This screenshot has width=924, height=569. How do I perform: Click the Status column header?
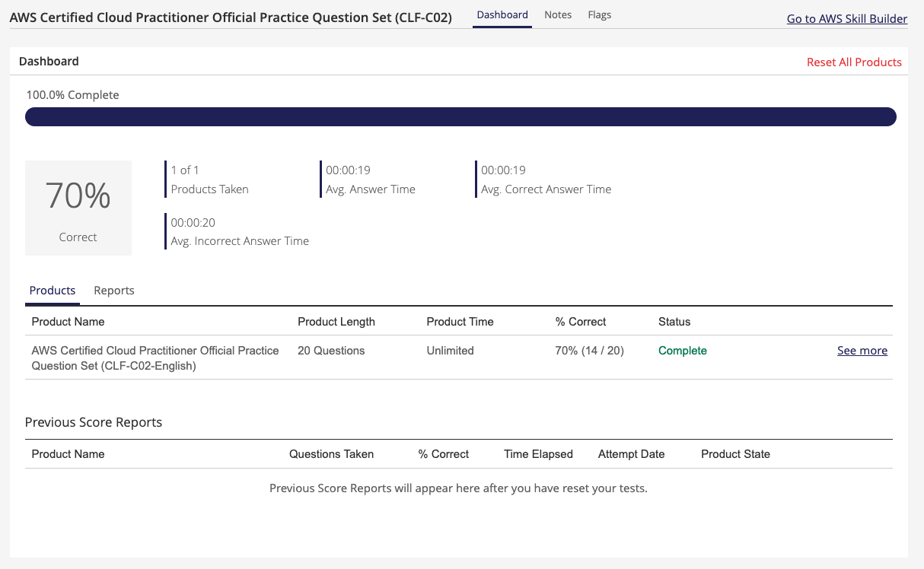click(x=674, y=322)
